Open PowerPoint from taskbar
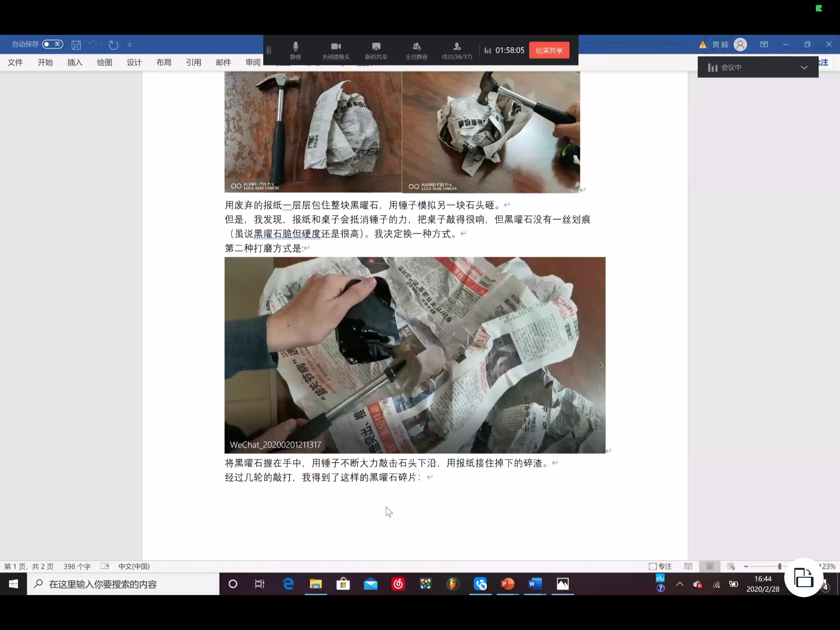The width and height of the screenshot is (840, 630). pyautogui.click(x=508, y=584)
